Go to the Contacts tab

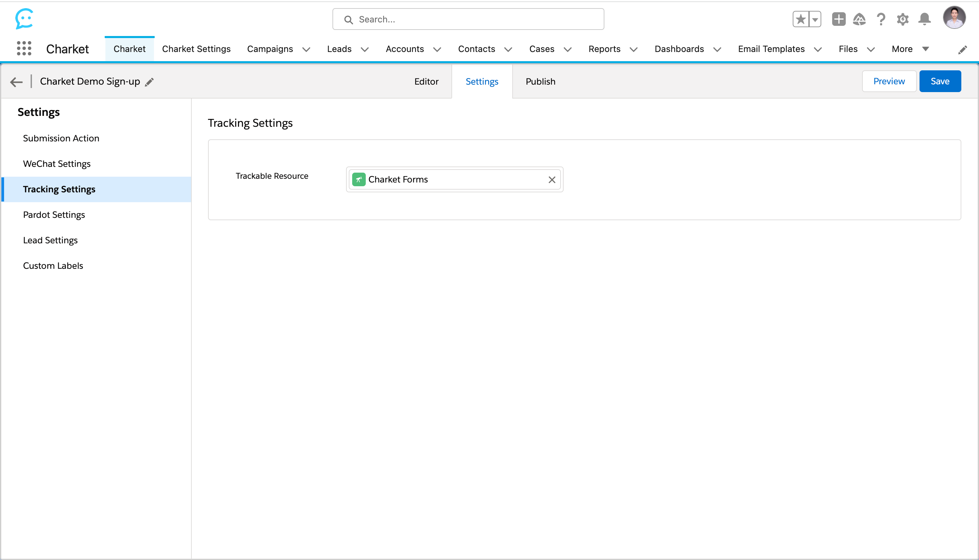pos(477,49)
